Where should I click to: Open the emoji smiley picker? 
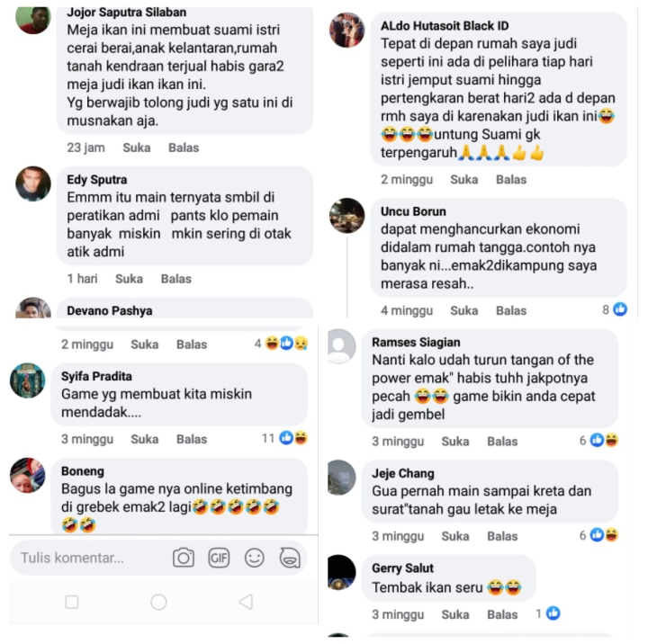tap(254, 558)
